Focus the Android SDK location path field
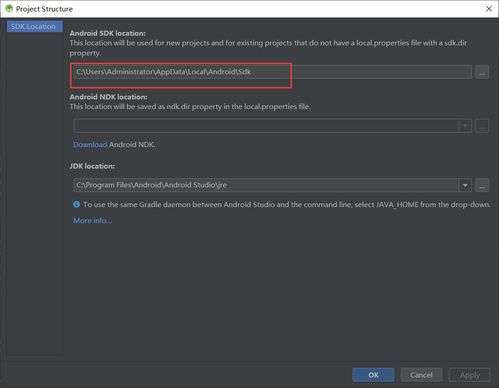 tap(272, 72)
